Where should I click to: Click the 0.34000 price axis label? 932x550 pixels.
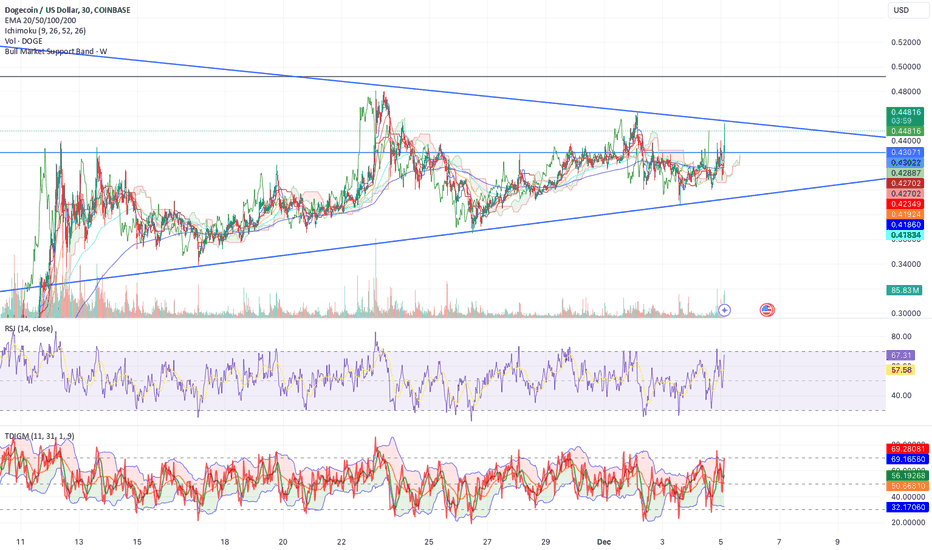pyautogui.click(x=906, y=264)
